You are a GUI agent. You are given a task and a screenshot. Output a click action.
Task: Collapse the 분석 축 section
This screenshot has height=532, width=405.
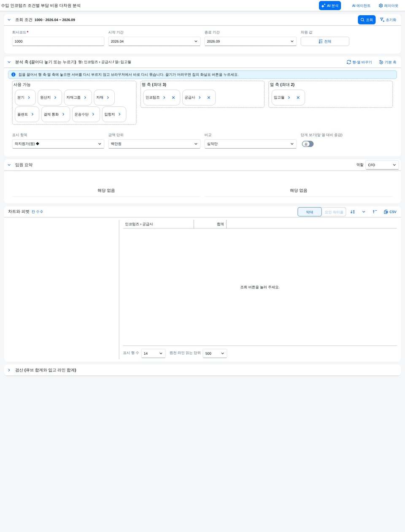(9, 62)
